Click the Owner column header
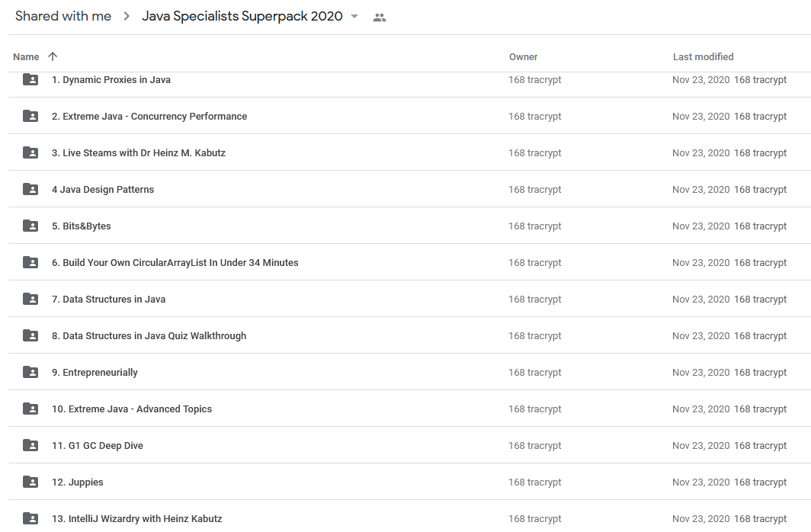 pyautogui.click(x=523, y=57)
